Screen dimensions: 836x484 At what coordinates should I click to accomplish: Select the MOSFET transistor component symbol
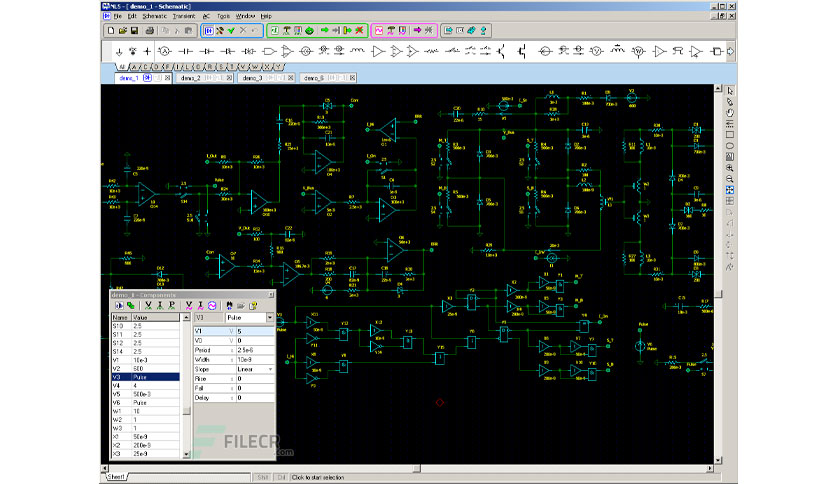pos(521,51)
